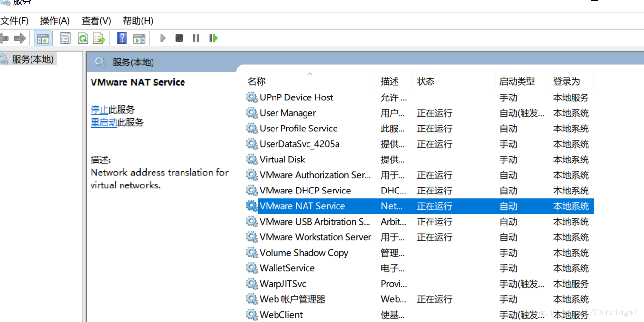Image resolution: width=644 pixels, height=322 pixels.
Task: Click the gear icon beside VMware USB Arbitration
Action: pos(252,222)
